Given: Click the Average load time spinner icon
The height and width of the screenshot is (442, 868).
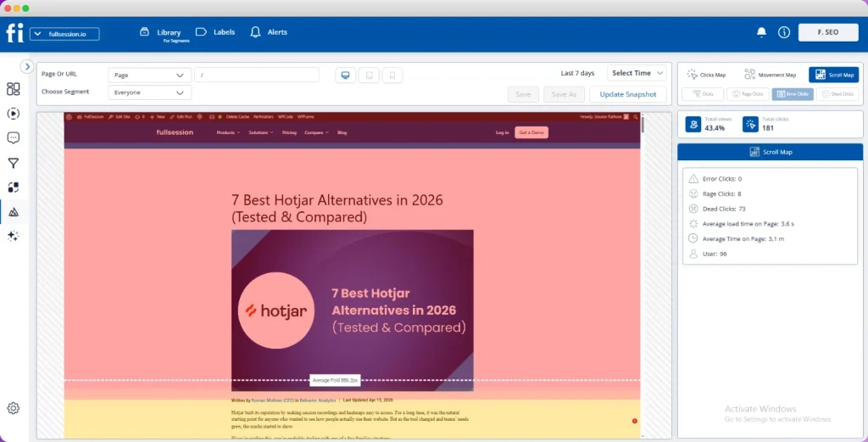Looking at the screenshot, I should pos(693,224).
